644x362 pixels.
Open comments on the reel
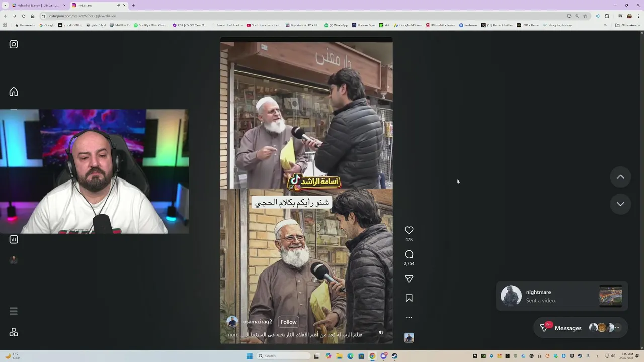(x=409, y=254)
